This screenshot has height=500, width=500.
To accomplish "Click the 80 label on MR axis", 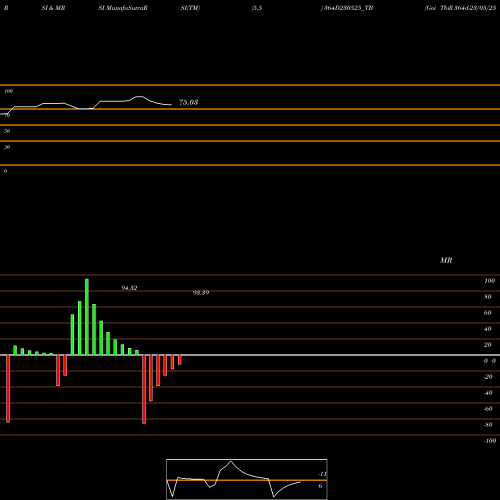I will [488, 297].
